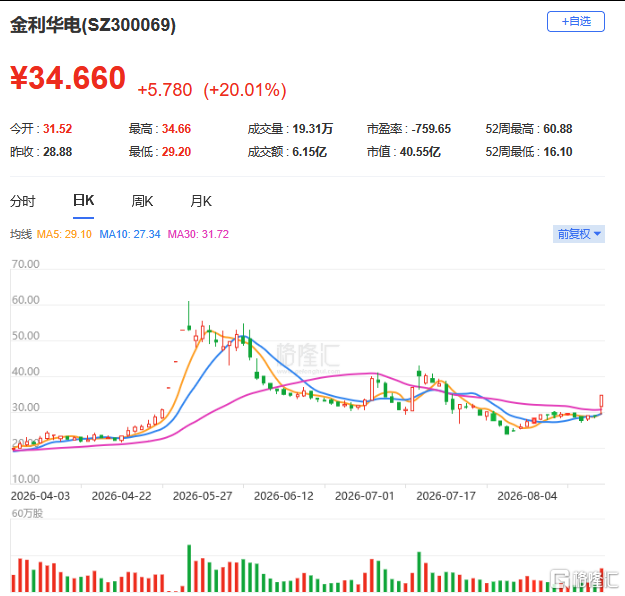The image size is (625, 596).
Task: Click date axis label 2026-07-01
Action: 365,496
